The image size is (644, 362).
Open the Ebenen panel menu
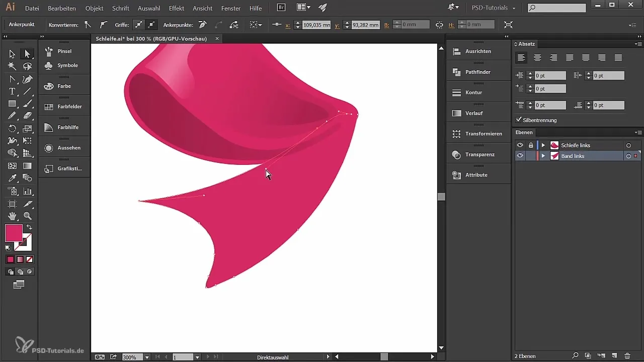[639, 132]
